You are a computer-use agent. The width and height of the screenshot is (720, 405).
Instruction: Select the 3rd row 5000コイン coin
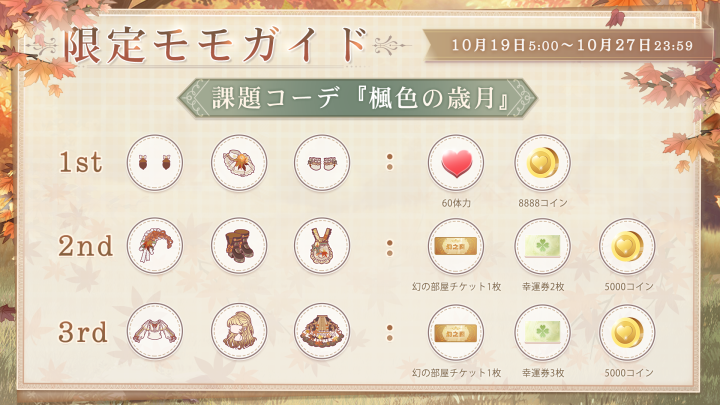[x=627, y=333]
